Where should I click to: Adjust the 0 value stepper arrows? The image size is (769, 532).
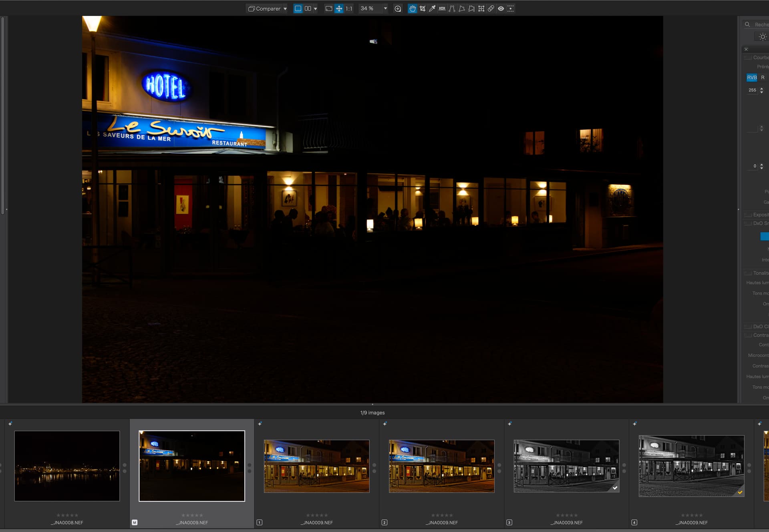click(761, 166)
